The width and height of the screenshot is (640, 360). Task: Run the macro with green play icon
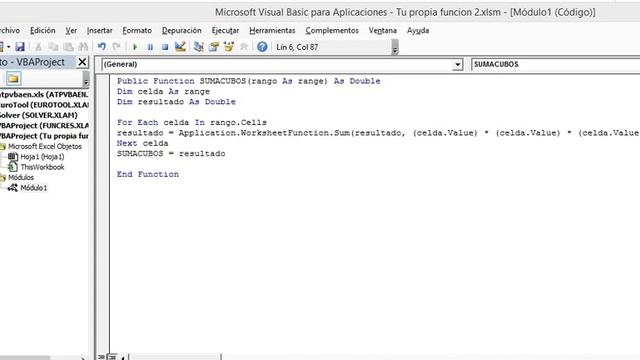point(135,47)
